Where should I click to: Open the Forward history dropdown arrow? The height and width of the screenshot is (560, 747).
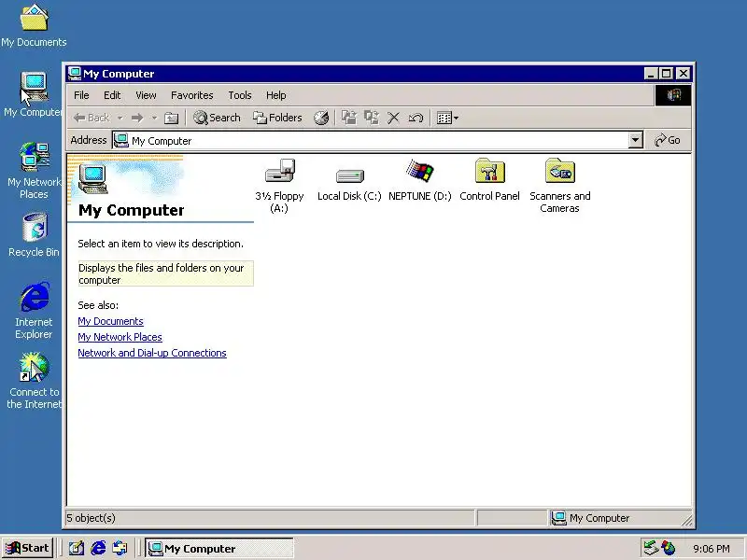(x=154, y=118)
